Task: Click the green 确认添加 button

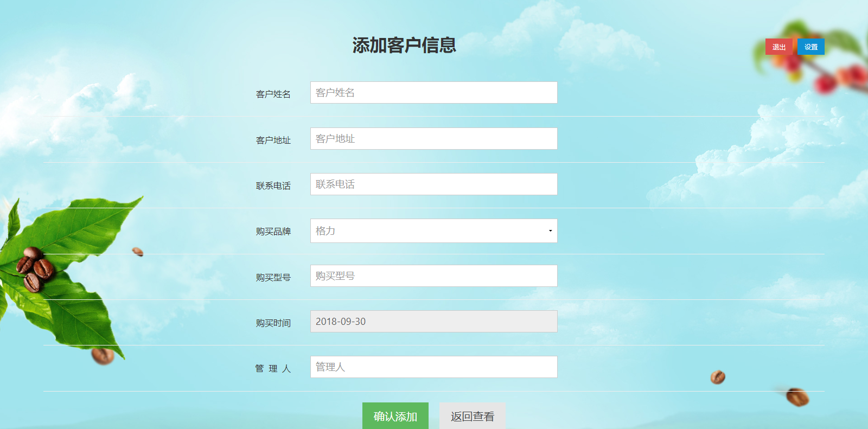Action: [395, 416]
